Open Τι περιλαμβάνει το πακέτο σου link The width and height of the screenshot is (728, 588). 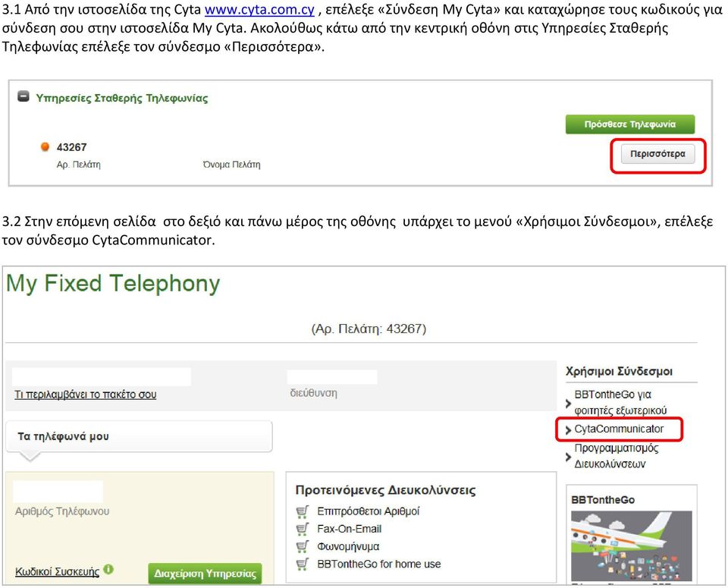tap(86, 395)
